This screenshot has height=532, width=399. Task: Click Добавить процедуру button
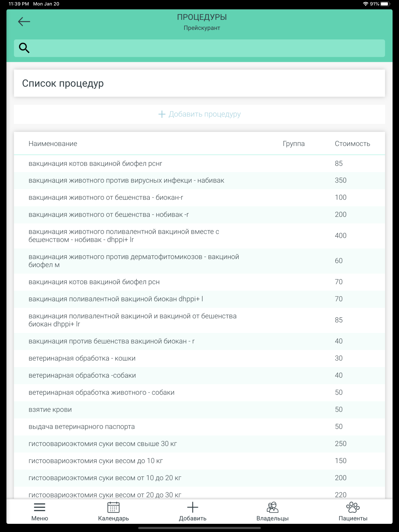[199, 114]
